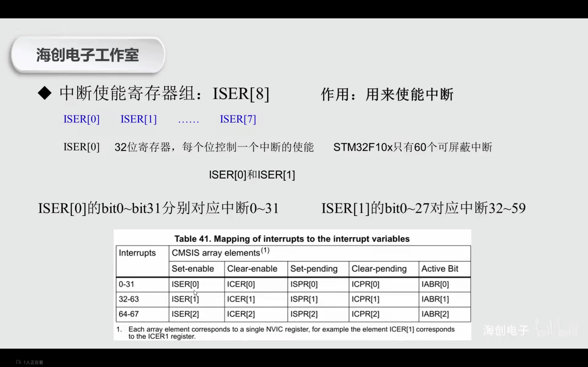Click the ISER[1] cell in the table
The height and width of the screenshot is (367, 588).
pos(185,299)
